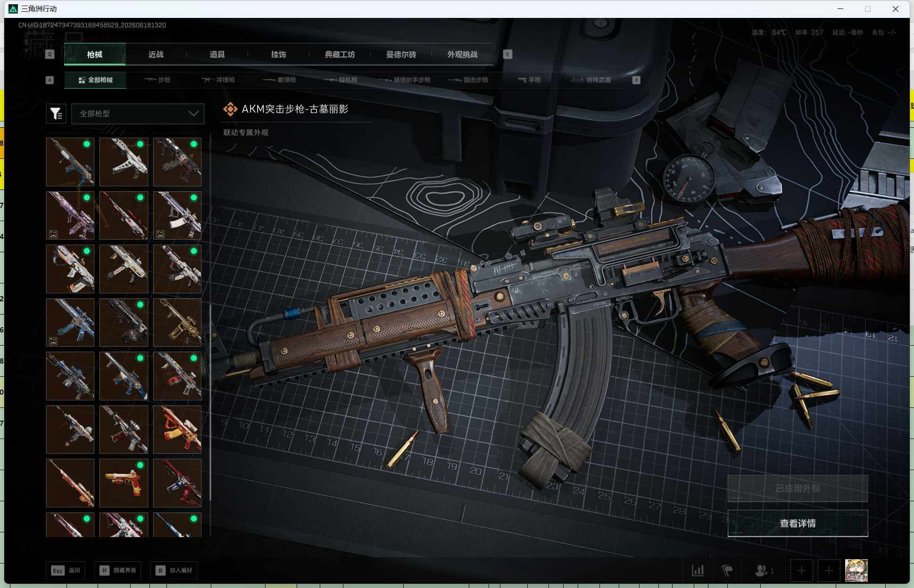Viewport: 914px width, 588px height.
Task: Click the right empty squad slot plus
Action: tap(829, 571)
